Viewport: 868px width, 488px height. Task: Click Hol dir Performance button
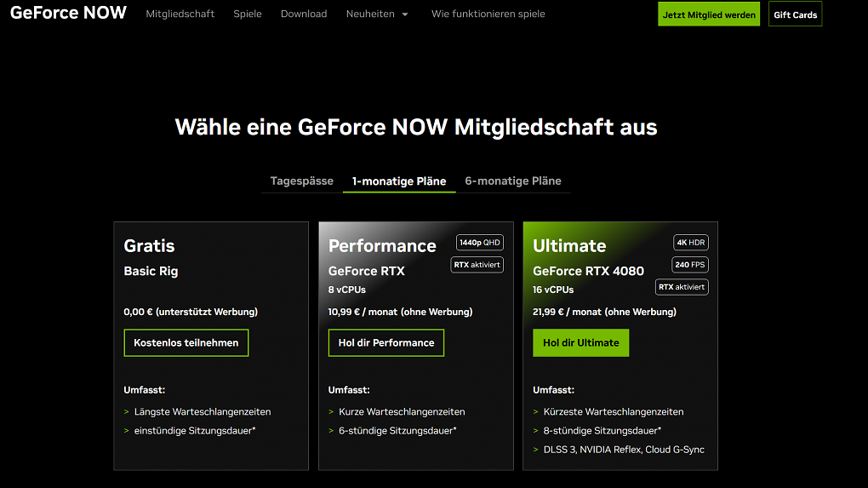(x=386, y=343)
